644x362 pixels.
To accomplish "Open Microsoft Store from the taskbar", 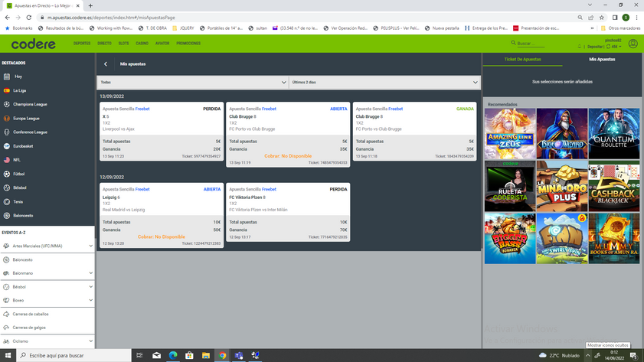I will point(189,355).
